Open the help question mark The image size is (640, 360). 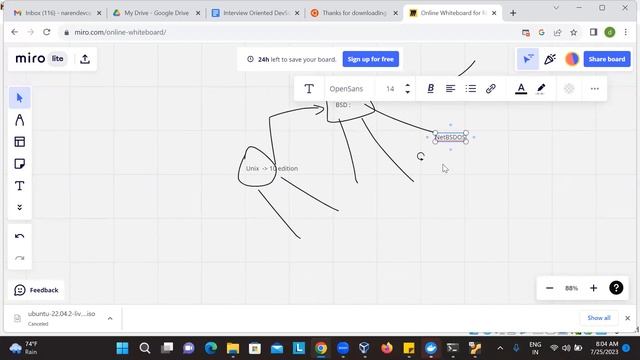616,288
